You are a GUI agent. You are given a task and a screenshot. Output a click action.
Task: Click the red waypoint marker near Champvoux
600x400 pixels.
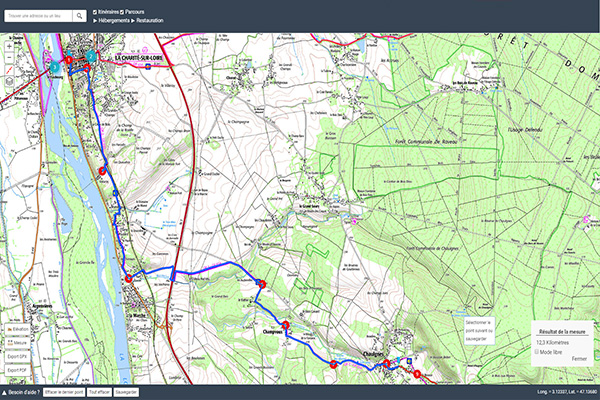[x=285, y=324]
